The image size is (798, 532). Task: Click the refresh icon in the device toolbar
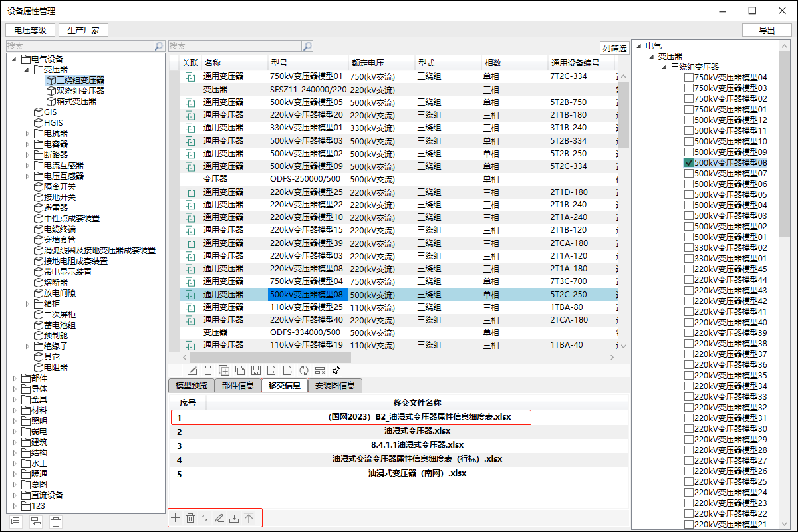(x=304, y=370)
